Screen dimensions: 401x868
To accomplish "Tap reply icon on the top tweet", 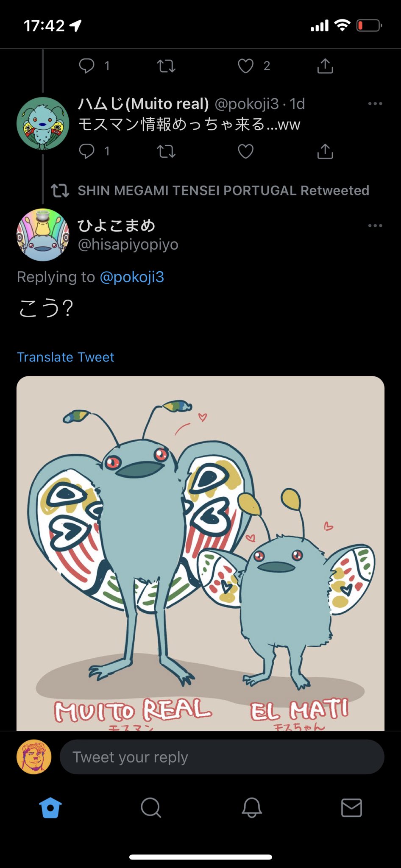I will coord(87,66).
